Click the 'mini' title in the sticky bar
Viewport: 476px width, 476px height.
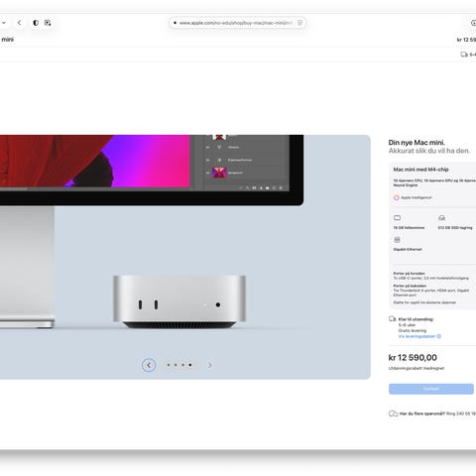point(7,40)
